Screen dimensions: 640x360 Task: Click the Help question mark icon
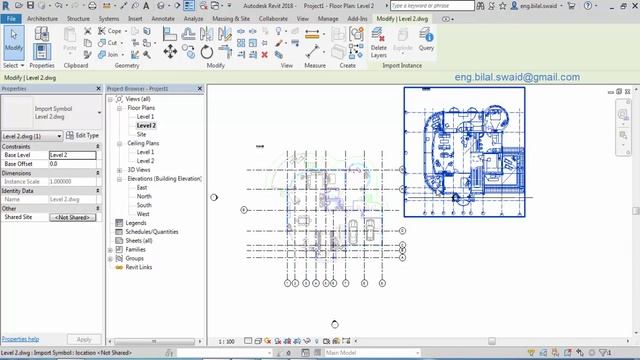click(x=588, y=6)
